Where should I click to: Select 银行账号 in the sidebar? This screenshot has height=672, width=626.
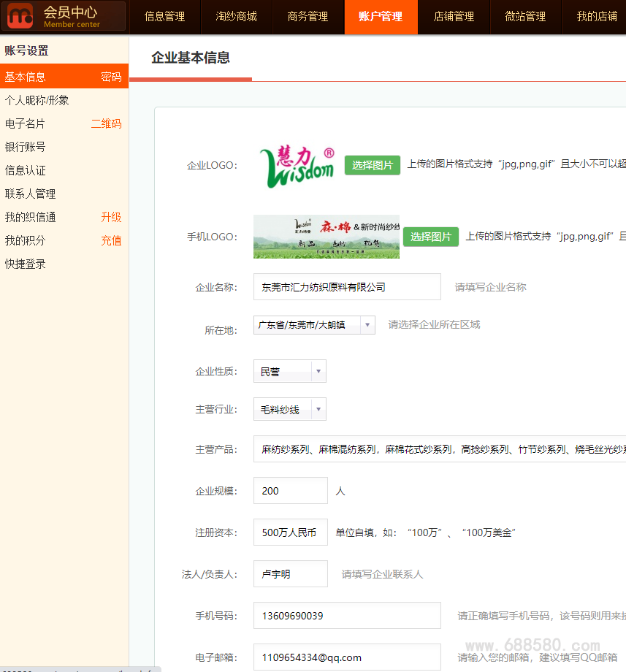point(26,147)
